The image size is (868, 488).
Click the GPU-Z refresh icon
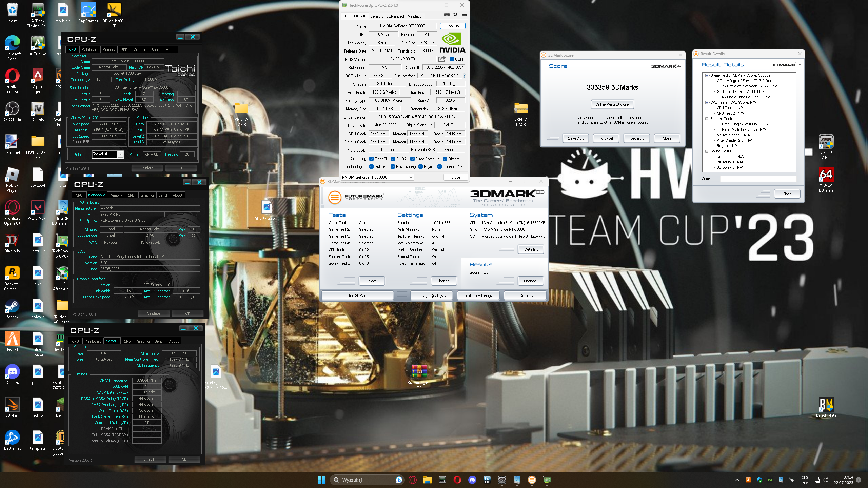pos(456,14)
